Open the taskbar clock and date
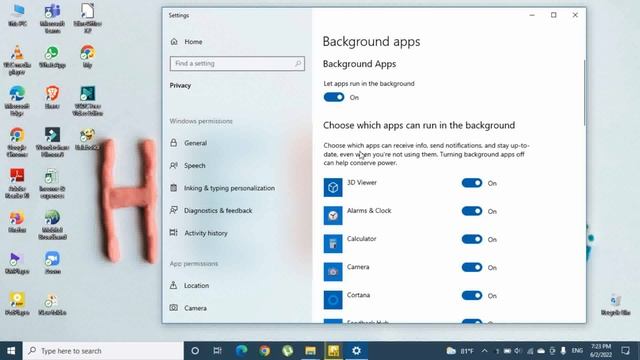Viewport: 640px width, 360px height. click(x=600, y=351)
